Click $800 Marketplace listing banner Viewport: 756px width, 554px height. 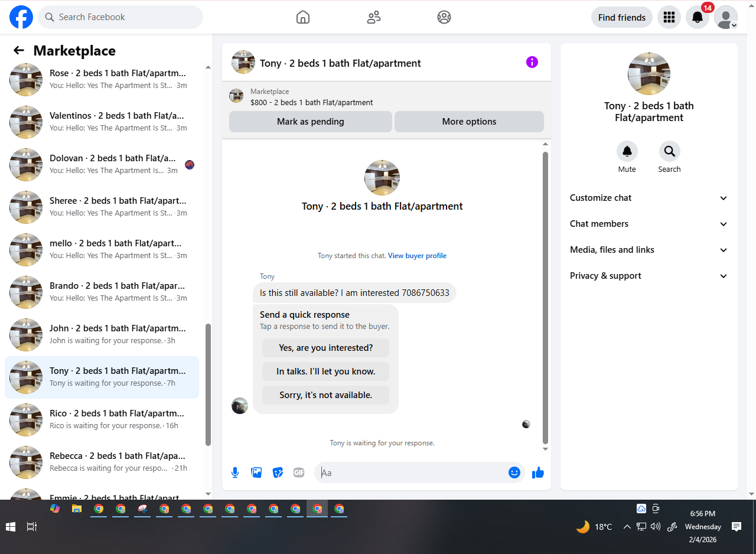(386, 96)
